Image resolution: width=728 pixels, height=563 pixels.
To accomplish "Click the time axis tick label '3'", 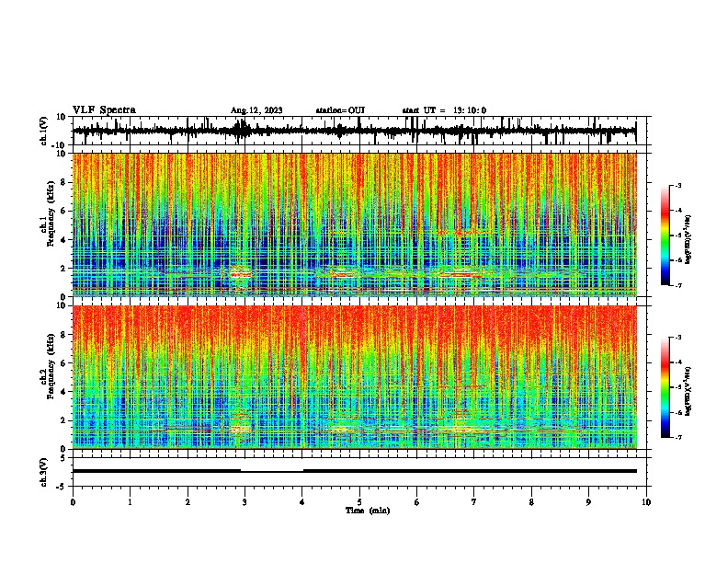I will pyautogui.click(x=245, y=502).
